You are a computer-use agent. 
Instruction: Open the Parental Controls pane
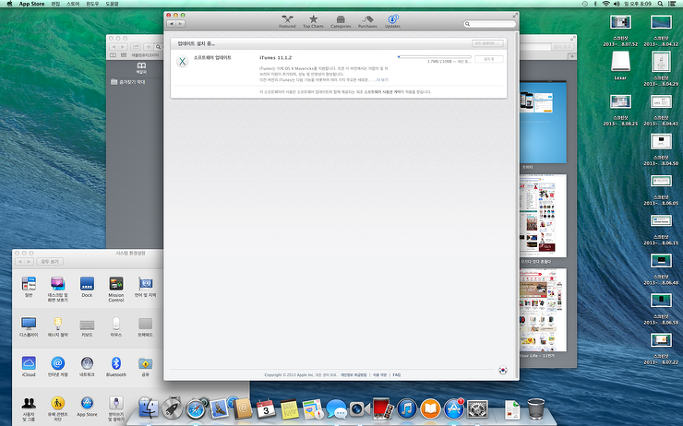[x=57, y=409]
